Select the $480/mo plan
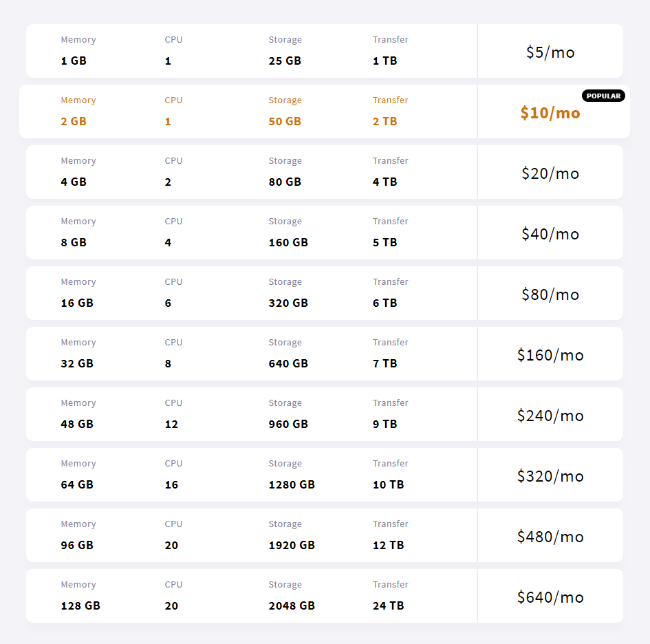This screenshot has height=644, width=650. 550,537
